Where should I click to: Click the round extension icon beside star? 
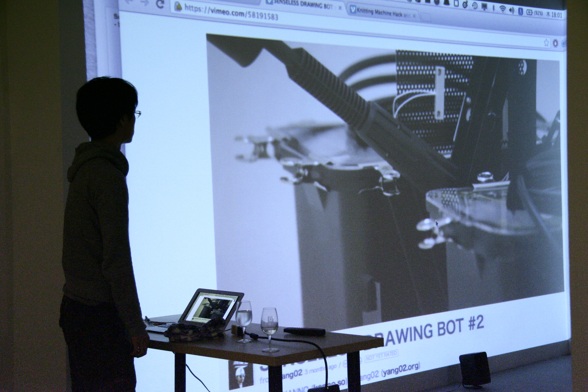556,44
